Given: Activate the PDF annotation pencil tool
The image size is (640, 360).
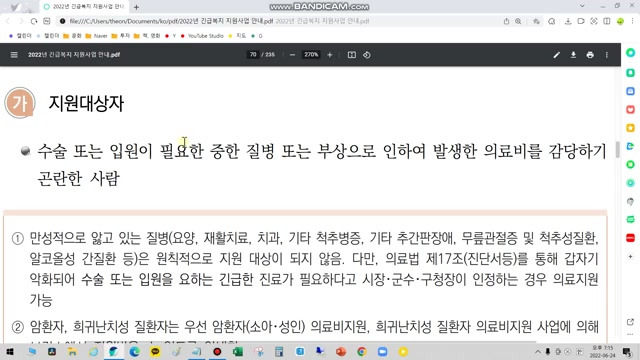Looking at the screenshot, I should point(556,55).
